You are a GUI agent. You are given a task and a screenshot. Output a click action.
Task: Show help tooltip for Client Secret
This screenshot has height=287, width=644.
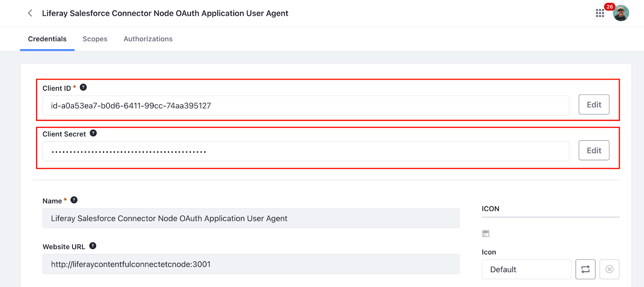(93, 133)
